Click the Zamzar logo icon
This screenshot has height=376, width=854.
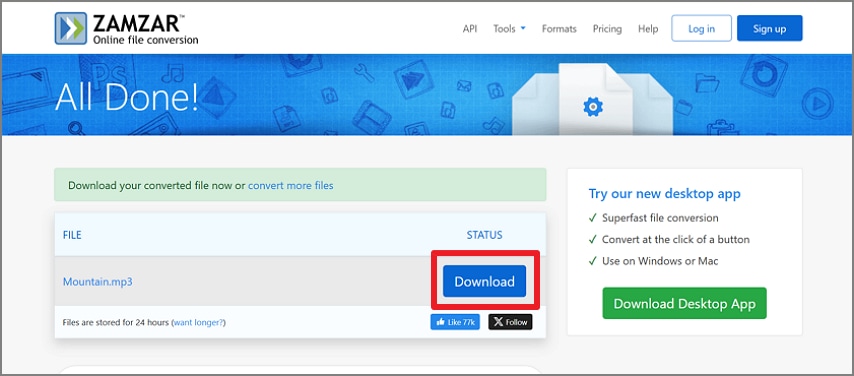[71, 28]
